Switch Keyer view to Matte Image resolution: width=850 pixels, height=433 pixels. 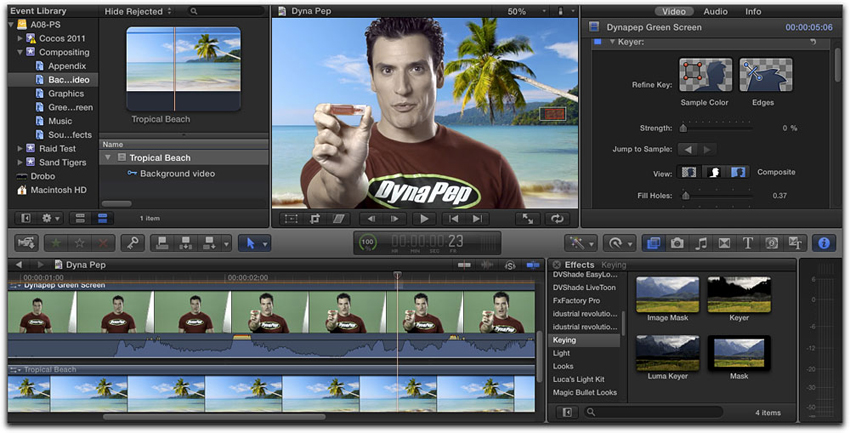[713, 172]
